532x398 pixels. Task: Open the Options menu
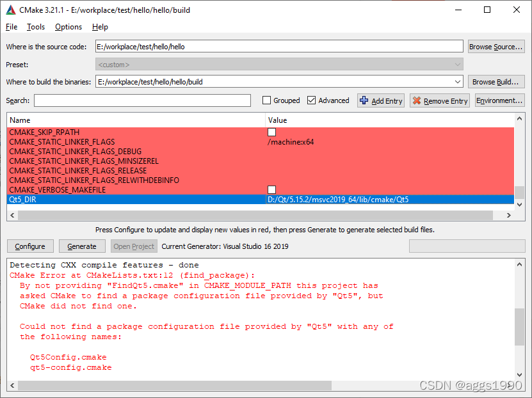[69, 27]
